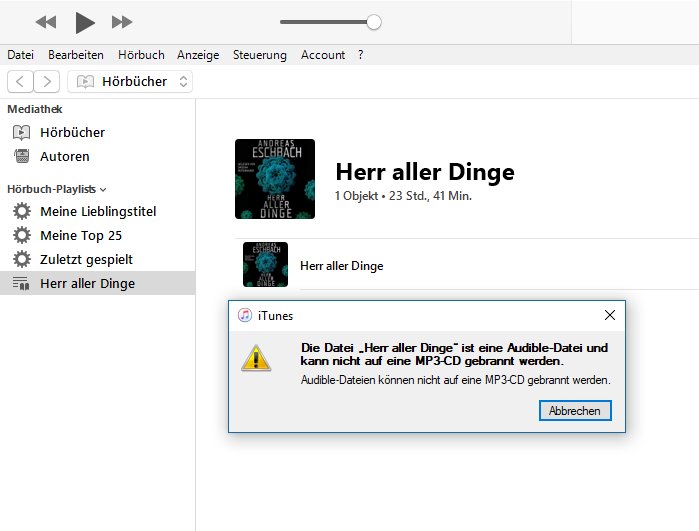This screenshot has width=699, height=531.
Task: Open the Bearbeiten menu
Action: click(76, 55)
